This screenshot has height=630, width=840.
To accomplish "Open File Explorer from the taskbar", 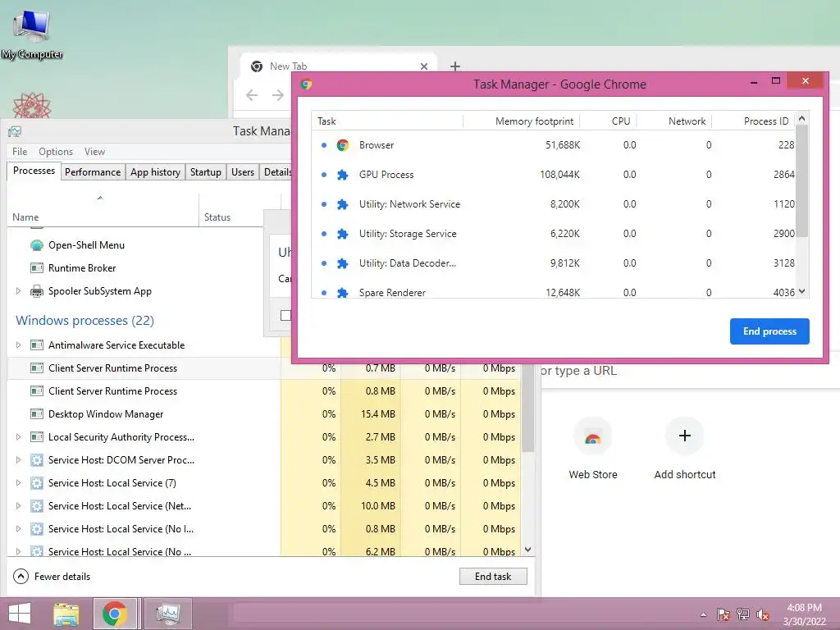I will click(x=66, y=614).
